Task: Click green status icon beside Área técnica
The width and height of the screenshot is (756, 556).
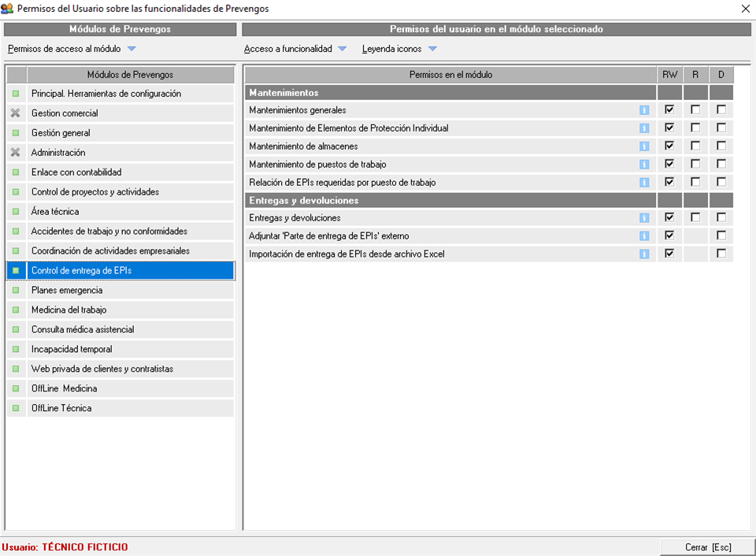Action: (16, 212)
